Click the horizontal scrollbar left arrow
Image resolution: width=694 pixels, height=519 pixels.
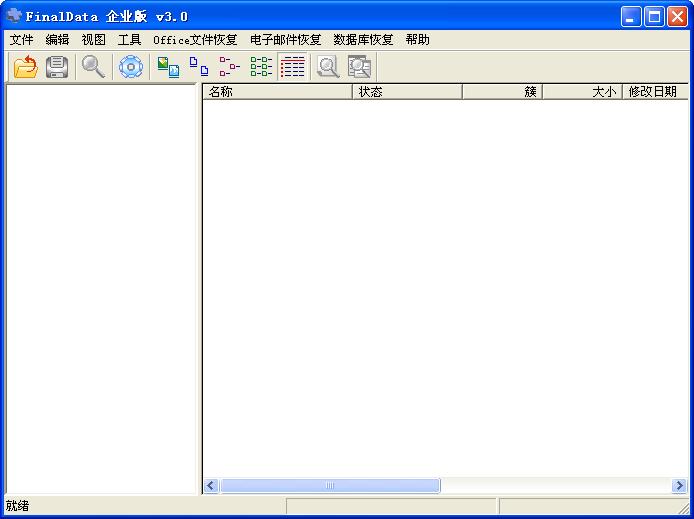coord(211,485)
